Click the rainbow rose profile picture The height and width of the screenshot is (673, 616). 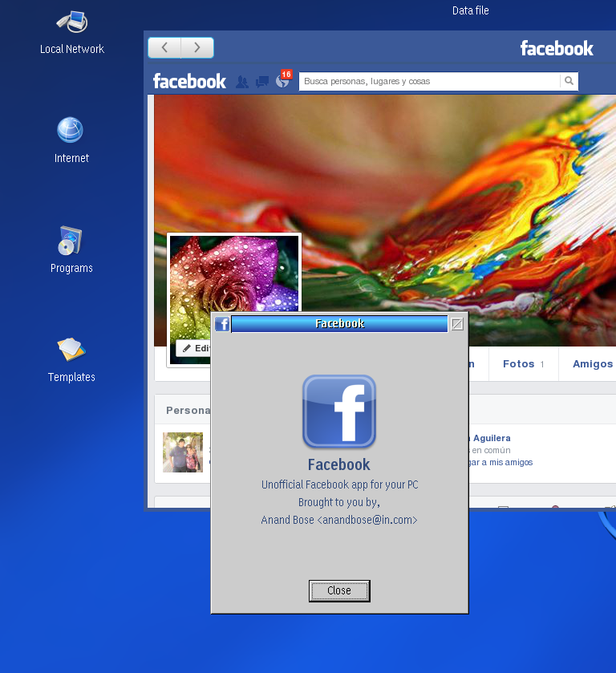(234, 274)
